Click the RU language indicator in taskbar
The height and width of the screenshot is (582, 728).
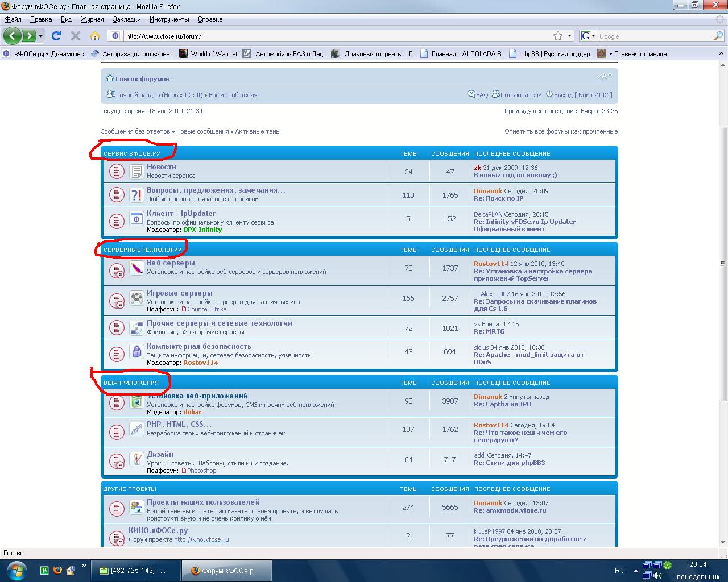(x=619, y=570)
